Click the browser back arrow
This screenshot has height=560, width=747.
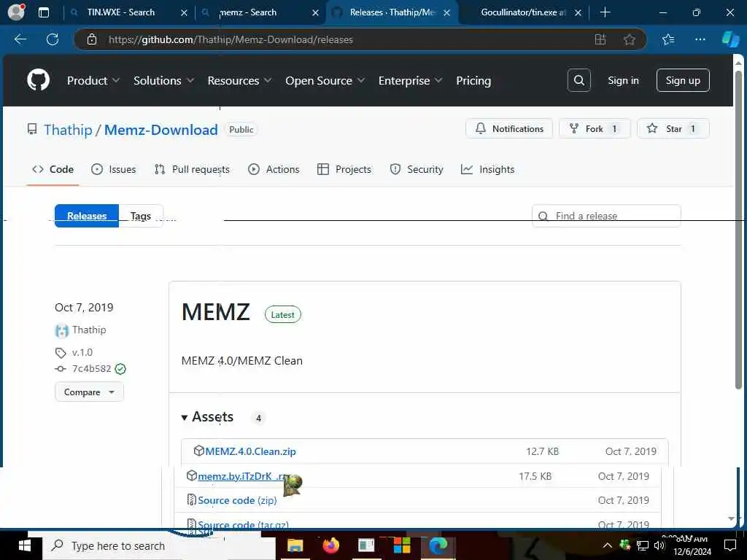[20, 39]
